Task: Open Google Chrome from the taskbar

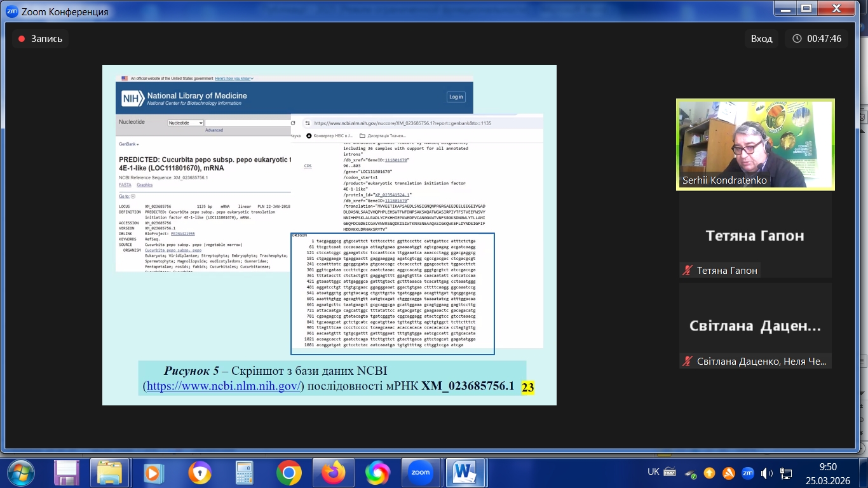Action: tap(288, 473)
